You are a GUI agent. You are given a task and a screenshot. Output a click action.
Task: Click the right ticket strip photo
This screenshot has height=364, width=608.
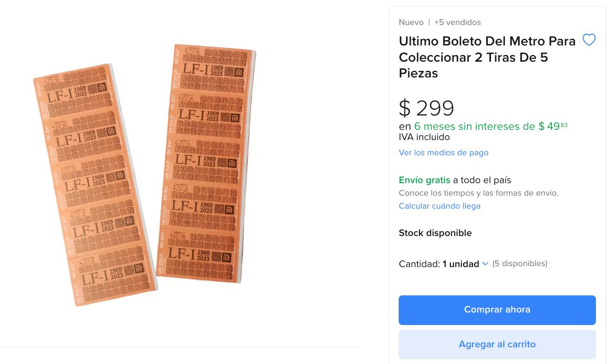coord(206,164)
